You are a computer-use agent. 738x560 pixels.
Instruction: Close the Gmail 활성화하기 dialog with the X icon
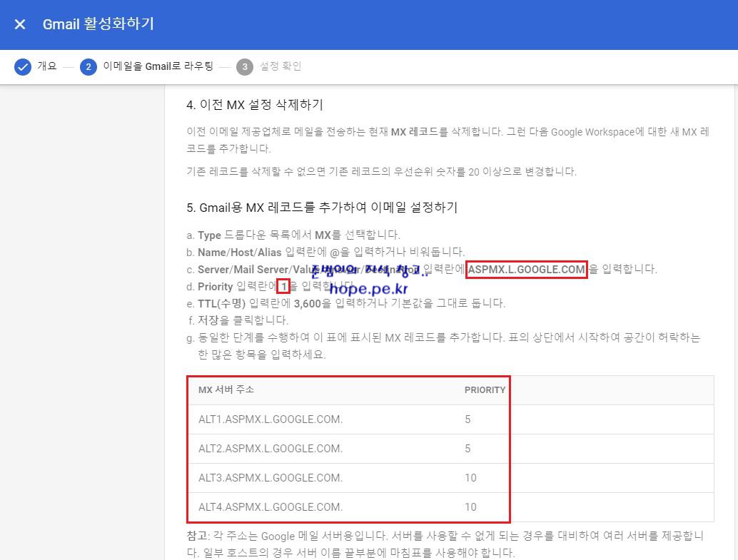20,24
